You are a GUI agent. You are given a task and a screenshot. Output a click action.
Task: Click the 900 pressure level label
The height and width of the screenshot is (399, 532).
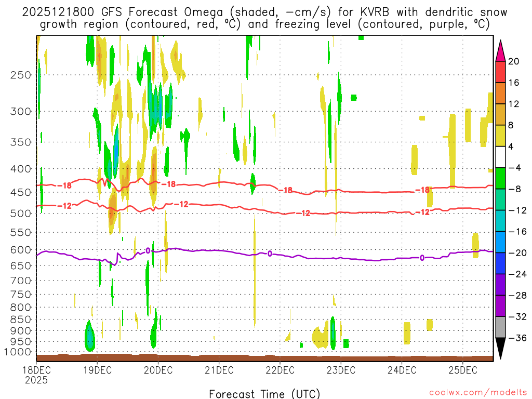coord(21,331)
